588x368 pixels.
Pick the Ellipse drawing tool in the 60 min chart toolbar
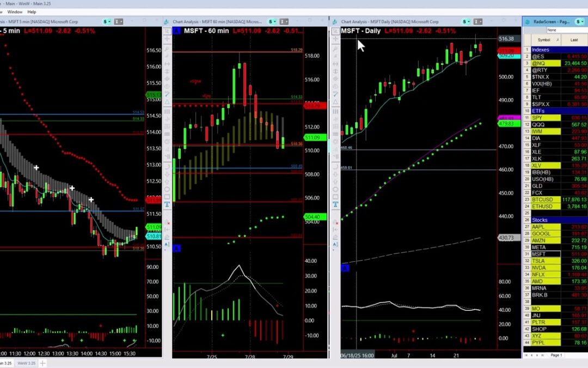click(x=167, y=190)
